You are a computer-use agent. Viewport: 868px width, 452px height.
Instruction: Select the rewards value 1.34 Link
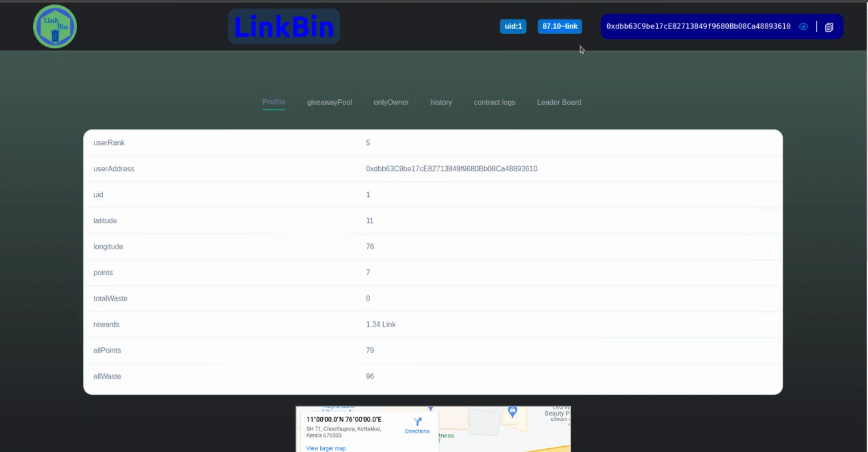click(x=380, y=325)
